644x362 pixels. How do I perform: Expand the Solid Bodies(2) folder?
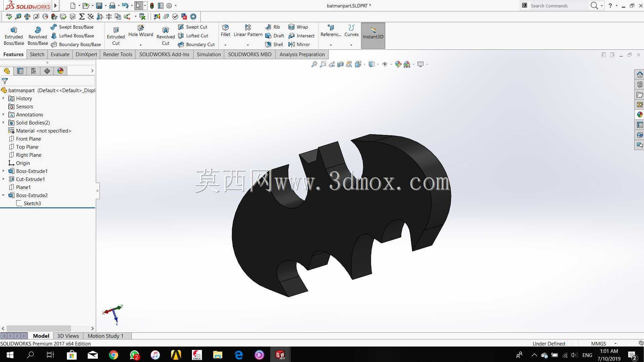click(3, 122)
